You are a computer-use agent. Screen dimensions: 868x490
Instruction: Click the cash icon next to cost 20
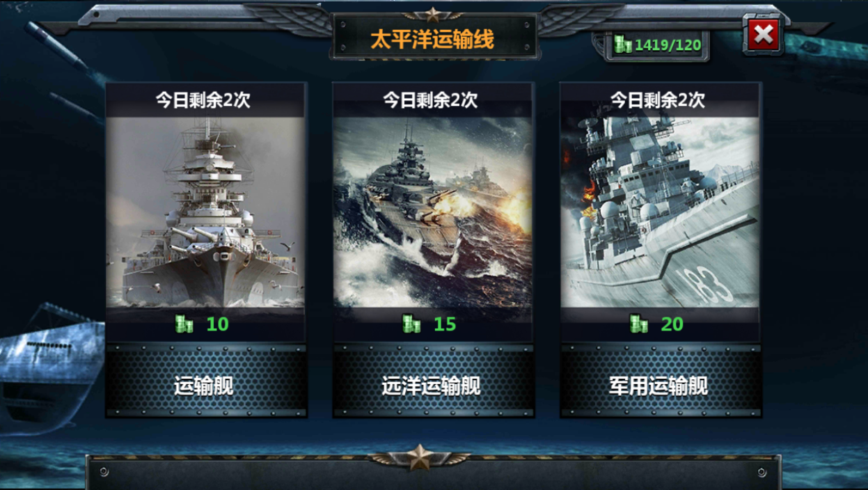tap(638, 324)
